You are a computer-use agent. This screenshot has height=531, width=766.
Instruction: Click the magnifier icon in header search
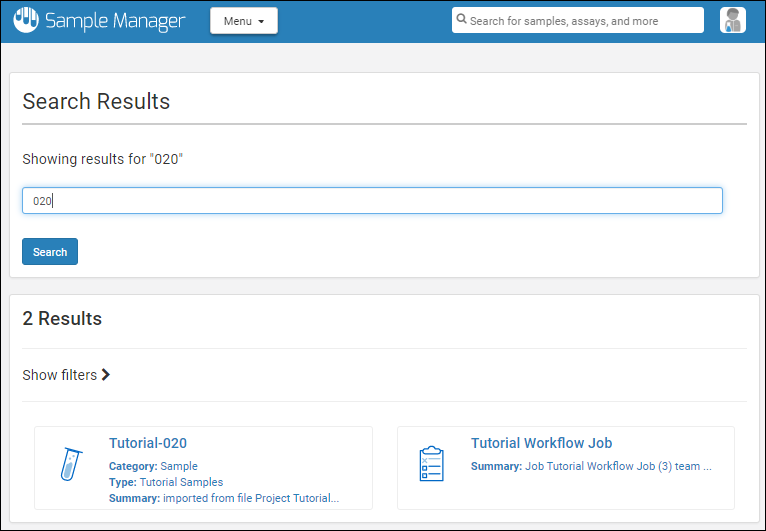pos(461,19)
